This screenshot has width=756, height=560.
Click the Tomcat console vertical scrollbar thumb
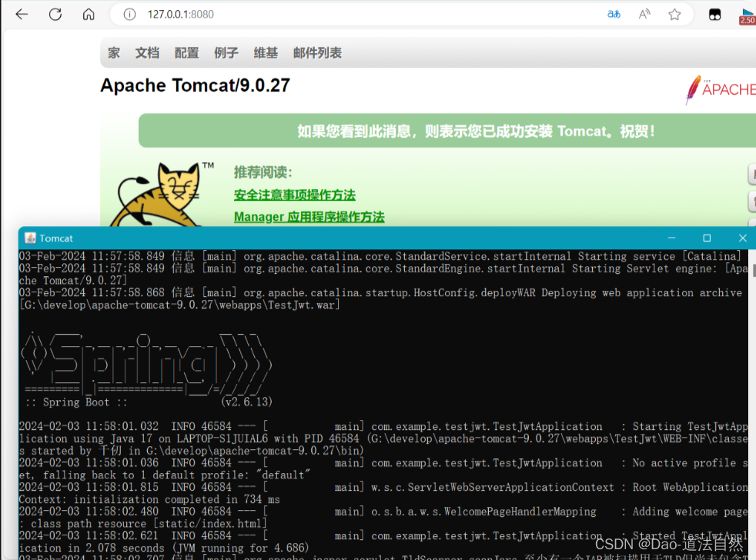coord(753,270)
